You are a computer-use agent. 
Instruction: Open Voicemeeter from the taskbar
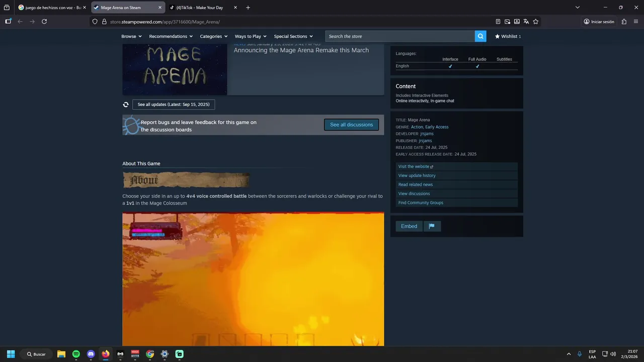coord(135,354)
